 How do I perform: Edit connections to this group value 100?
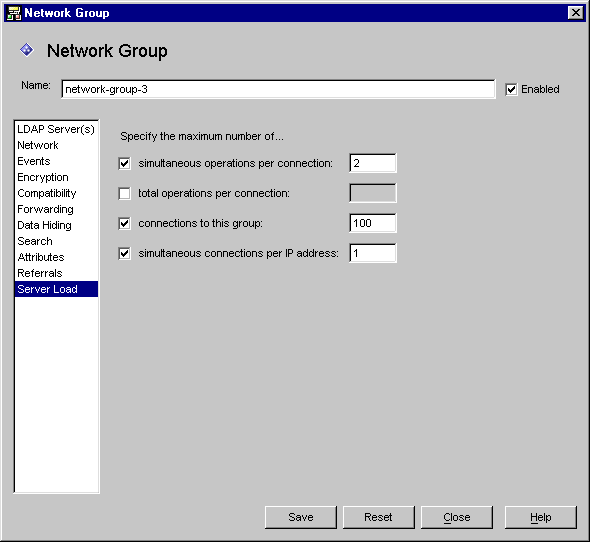[373, 223]
